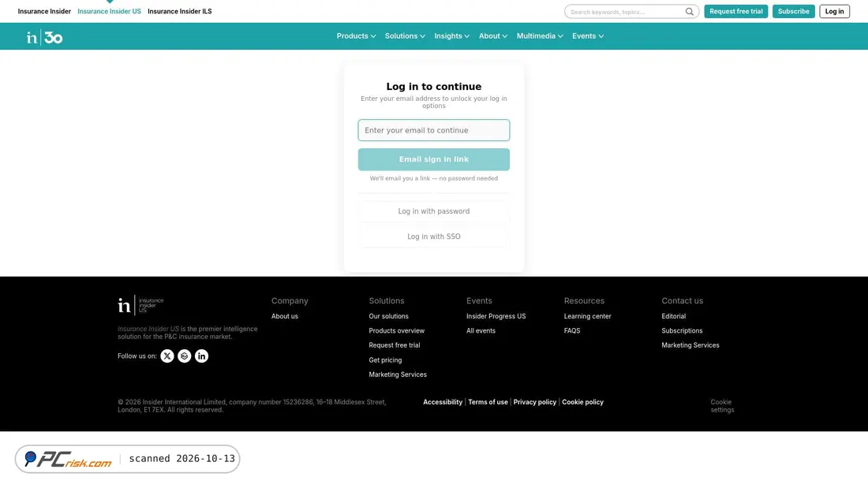Image resolution: width=868 pixels, height=488 pixels.
Task: Click the "Company" footer heading
Action: (290, 301)
